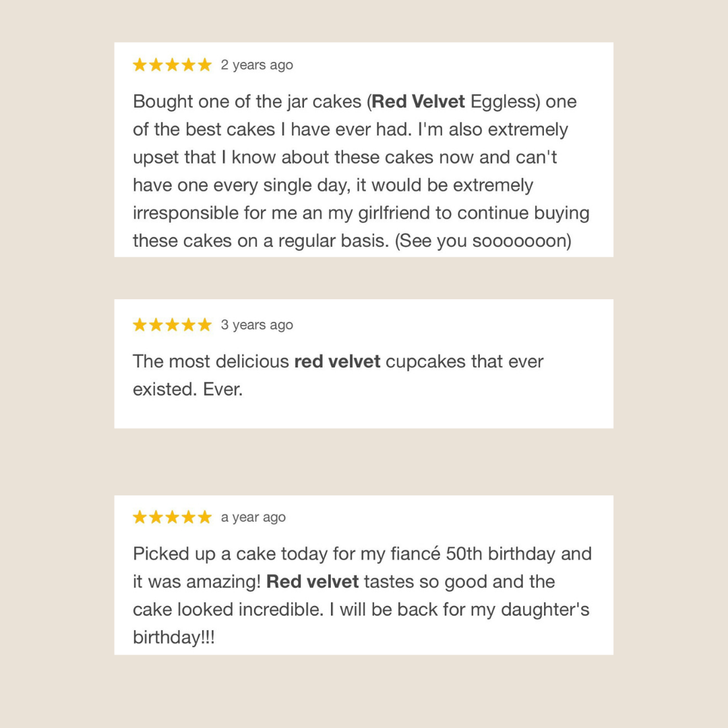
Task: Click the fifth star of the a year ago review
Action: click(205, 517)
